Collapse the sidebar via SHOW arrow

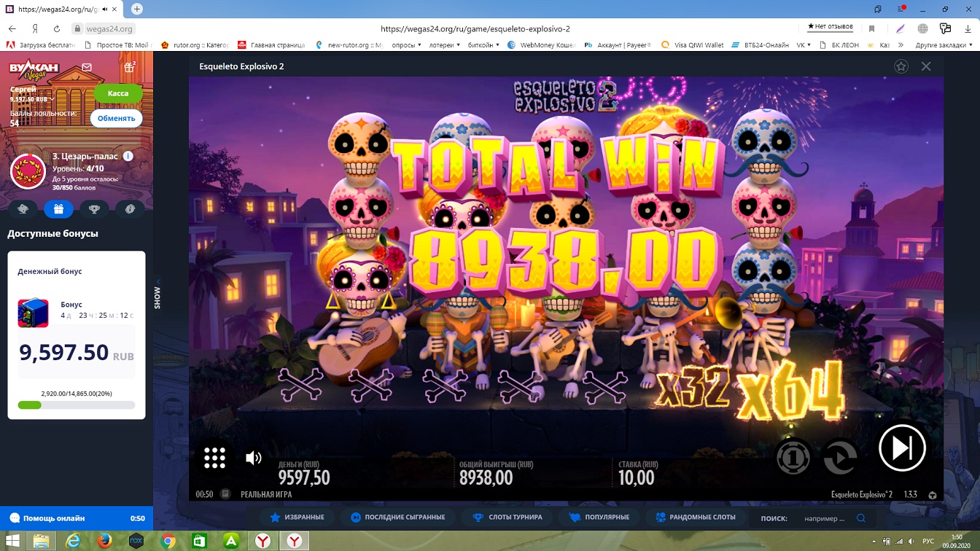click(x=157, y=282)
